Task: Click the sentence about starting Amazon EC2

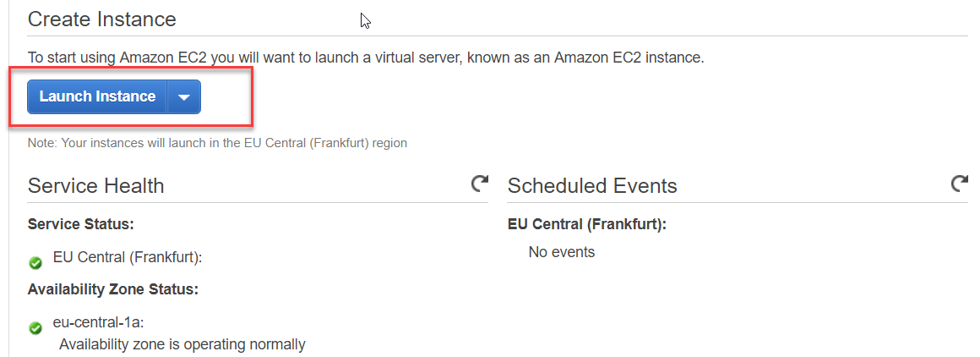Action: 365,58
